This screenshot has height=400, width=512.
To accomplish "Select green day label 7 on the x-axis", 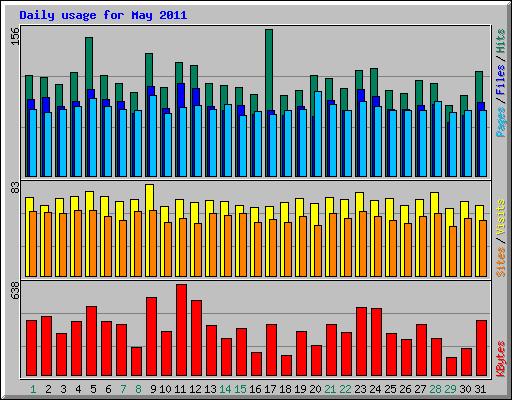I will point(123,389).
